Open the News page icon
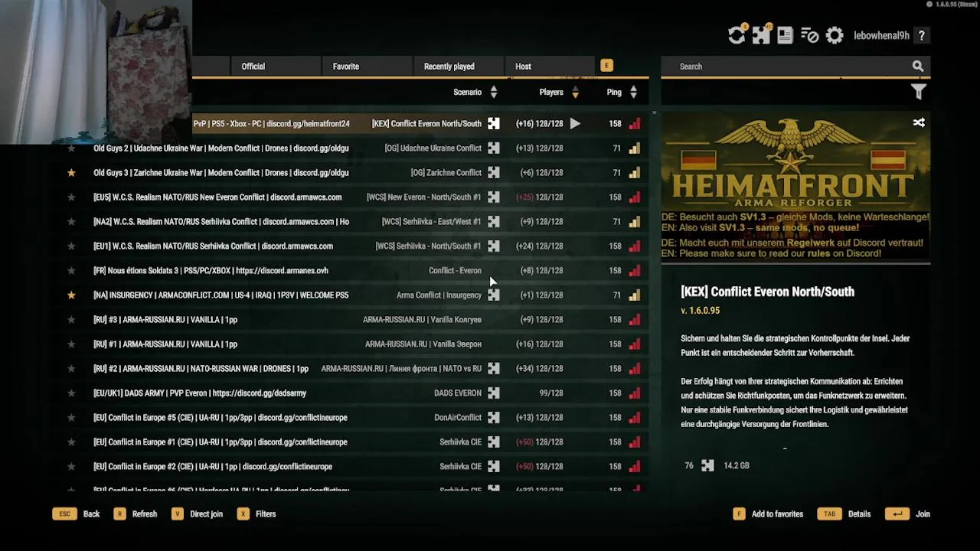 [x=785, y=35]
